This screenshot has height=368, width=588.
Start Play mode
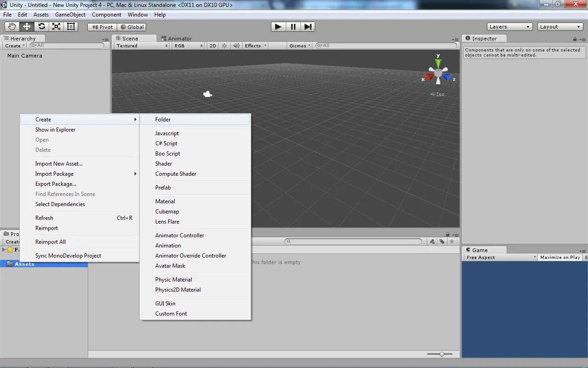(x=278, y=27)
